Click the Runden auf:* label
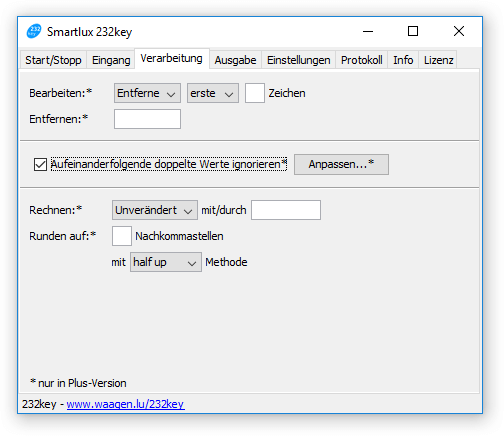This screenshot has width=504, height=436. click(x=63, y=236)
